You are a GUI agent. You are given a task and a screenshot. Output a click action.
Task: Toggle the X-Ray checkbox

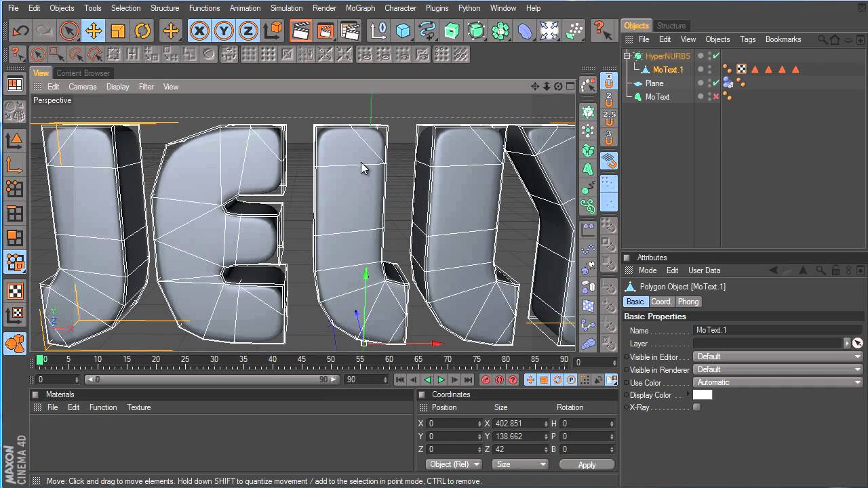pos(696,407)
